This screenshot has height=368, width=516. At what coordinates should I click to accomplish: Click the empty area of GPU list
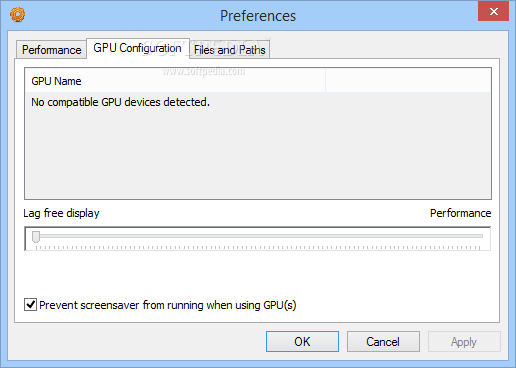(x=257, y=155)
